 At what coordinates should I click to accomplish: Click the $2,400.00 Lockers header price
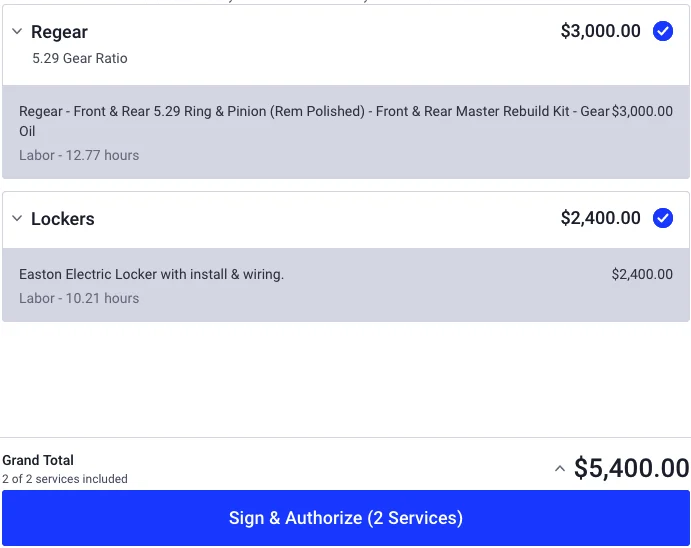point(600,218)
